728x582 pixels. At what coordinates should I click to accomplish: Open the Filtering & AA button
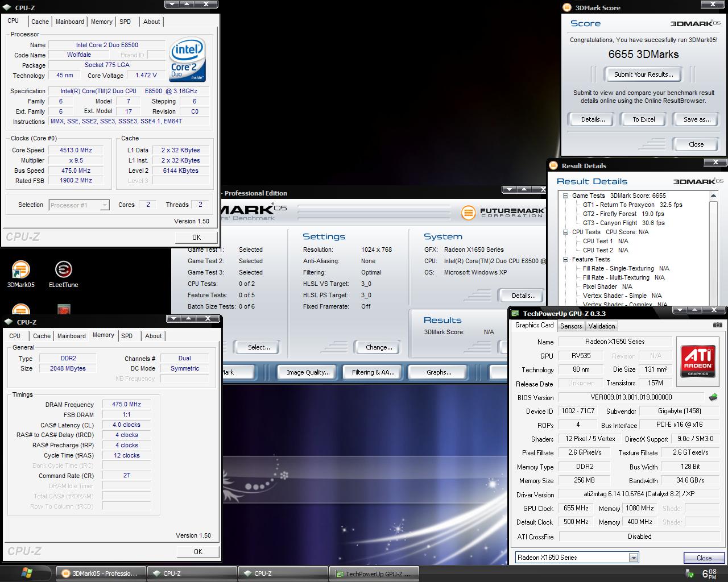373,372
